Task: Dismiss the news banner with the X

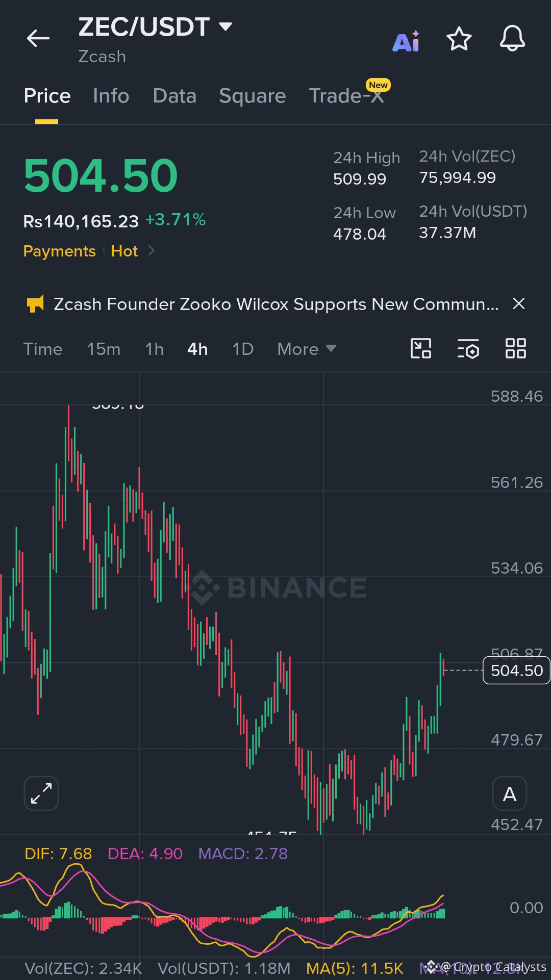Action: (519, 304)
